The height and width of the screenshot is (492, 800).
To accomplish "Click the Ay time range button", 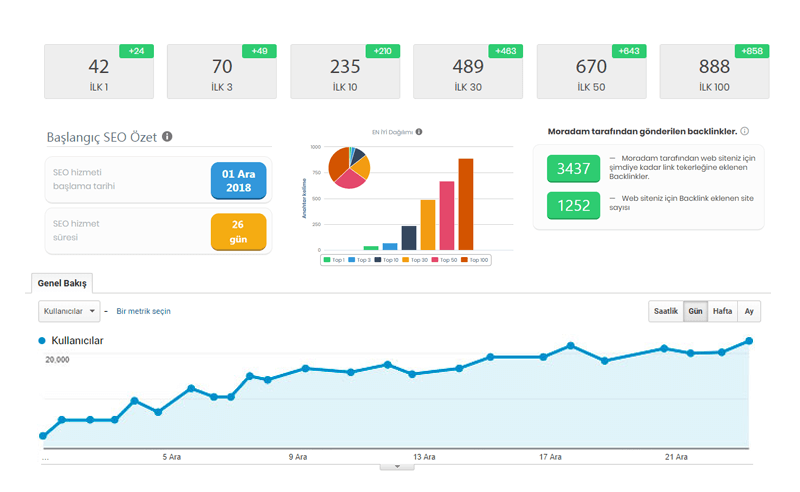I will pyautogui.click(x=749, y=311).
